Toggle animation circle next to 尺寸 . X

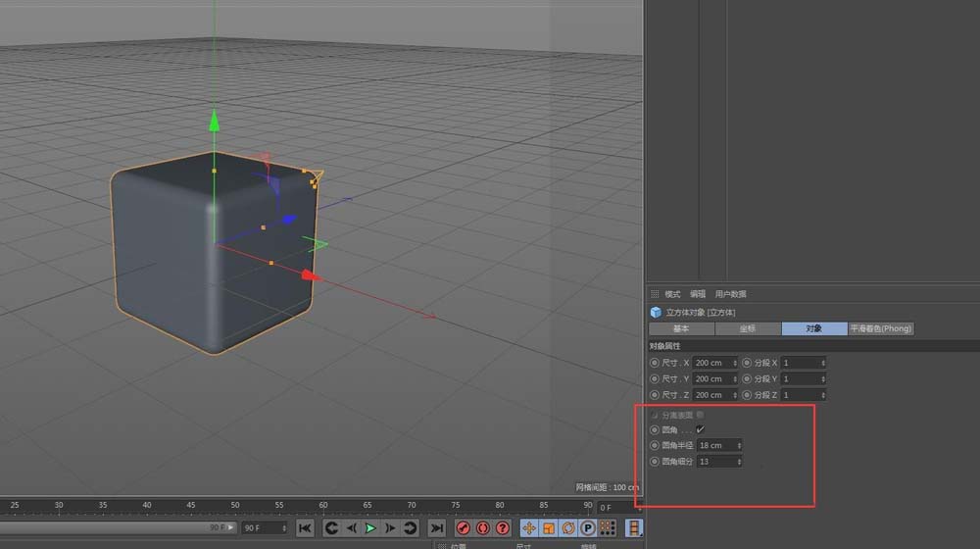(x=655, y=363)
